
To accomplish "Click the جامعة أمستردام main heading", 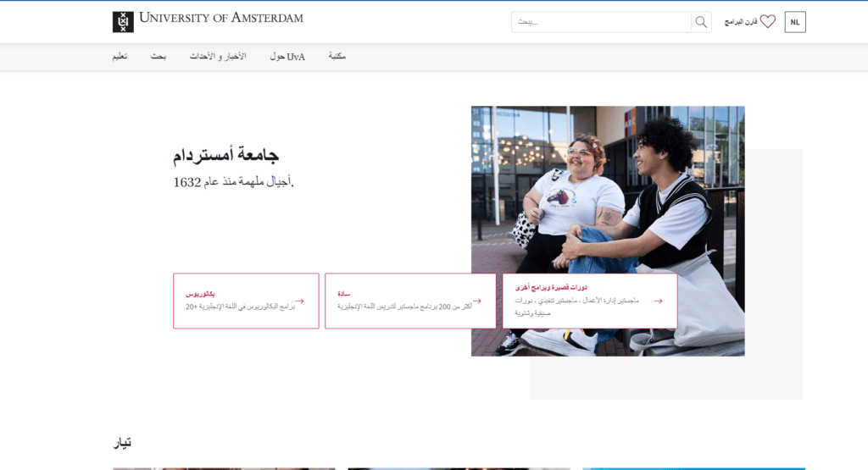I will pos(226,155).
